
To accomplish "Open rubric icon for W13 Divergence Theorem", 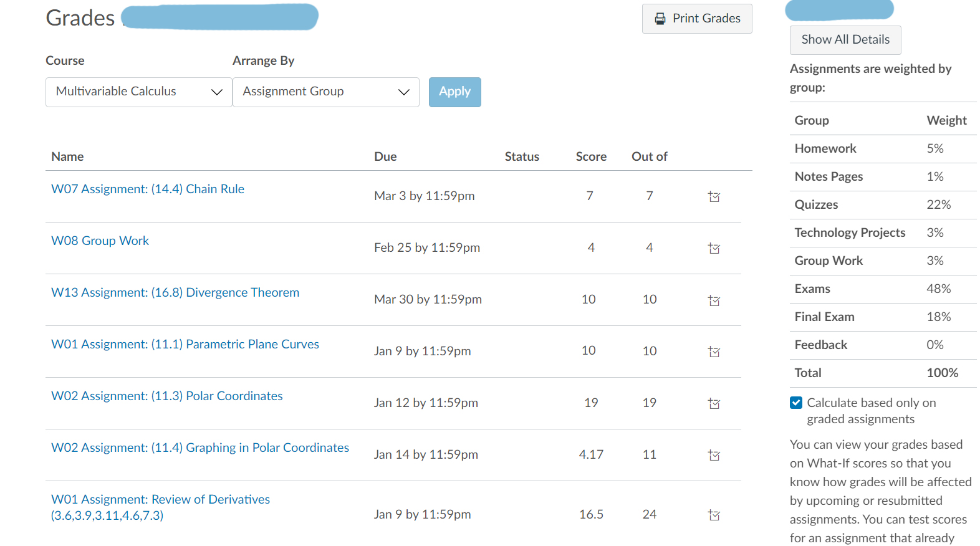I will [714, 300].
